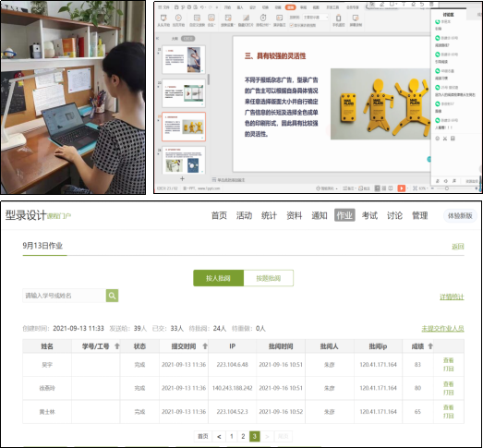Select the yellow figures slide thumbnail
This screenshot has height=448, width=483.
coord(184,127)
